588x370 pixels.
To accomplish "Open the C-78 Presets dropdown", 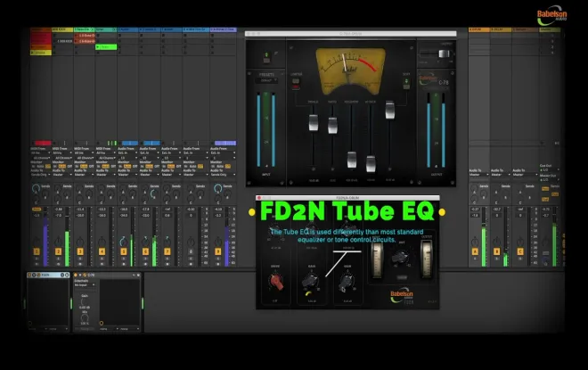I will coord(267,80).
